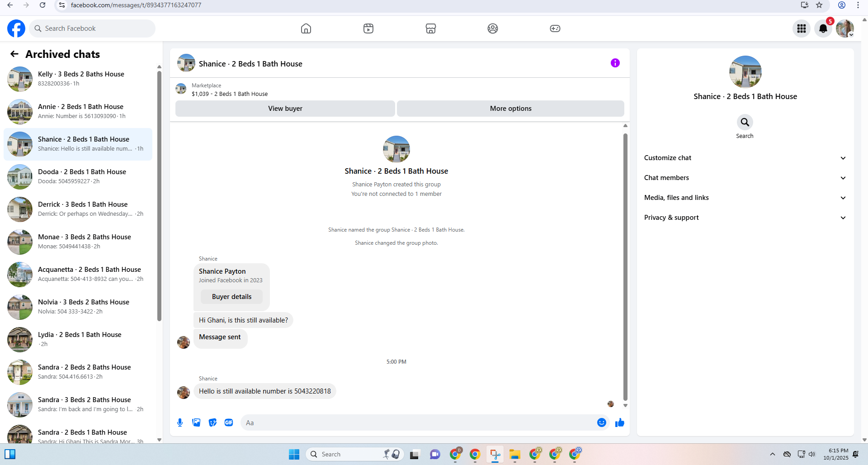Bookmark this page with the star icon
Screen dimensions: 868x465
tap(819, 5)
